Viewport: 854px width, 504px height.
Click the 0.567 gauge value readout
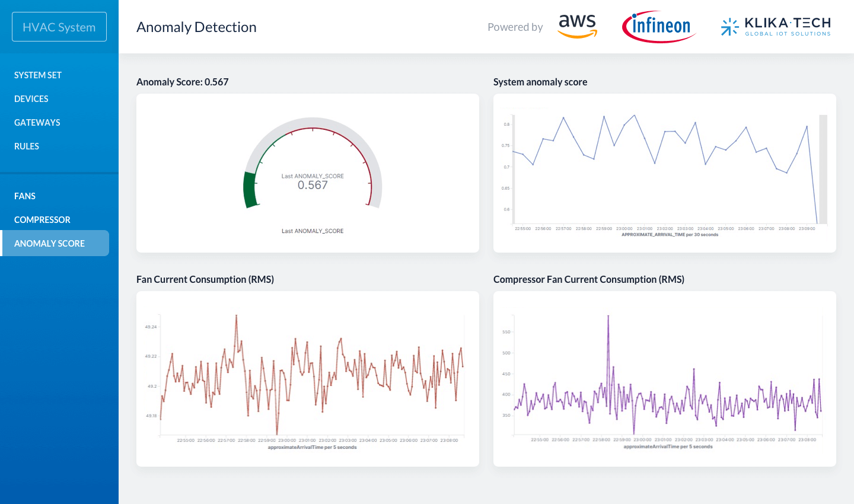coord(313,186)
